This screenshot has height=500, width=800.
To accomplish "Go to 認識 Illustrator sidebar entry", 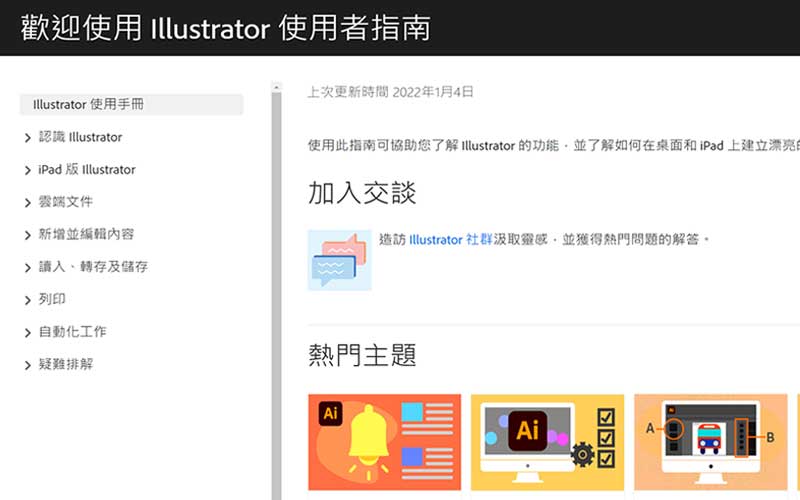I will coord(80,137).
